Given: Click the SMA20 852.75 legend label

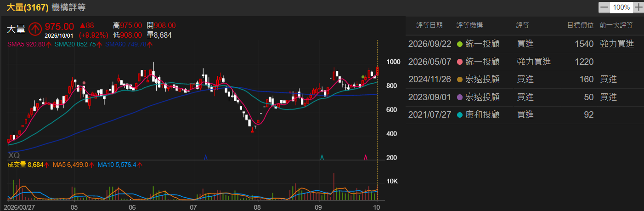Looking at the screenshot, I should (x=75, y=45).
